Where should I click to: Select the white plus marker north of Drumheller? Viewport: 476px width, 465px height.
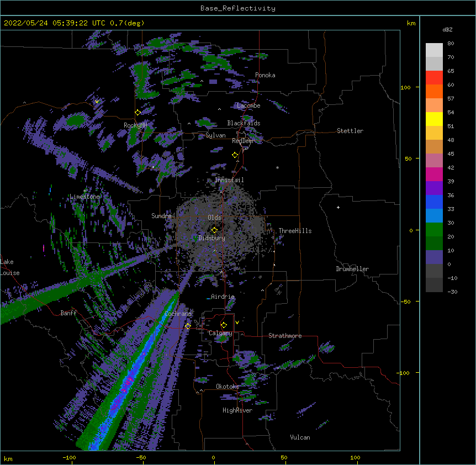[x=338, y=207]
